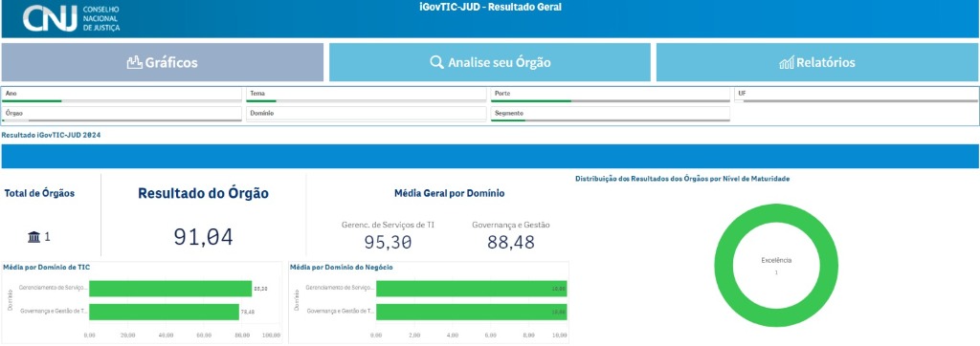Open the Órgão filter
The image size is (980, 346).
coord(122,114)
